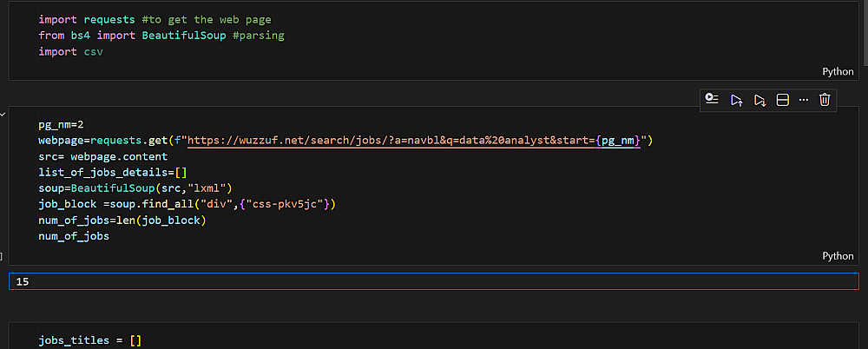Collapse the pg_nm code cell chevron
The height and width of the screenshot is (349, 868).
[x=3, y=114]
